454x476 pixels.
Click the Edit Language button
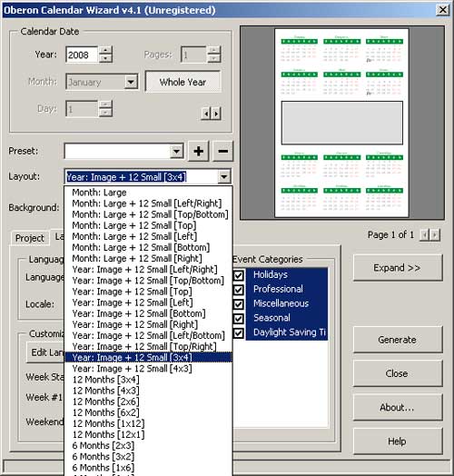pos(45,352)
